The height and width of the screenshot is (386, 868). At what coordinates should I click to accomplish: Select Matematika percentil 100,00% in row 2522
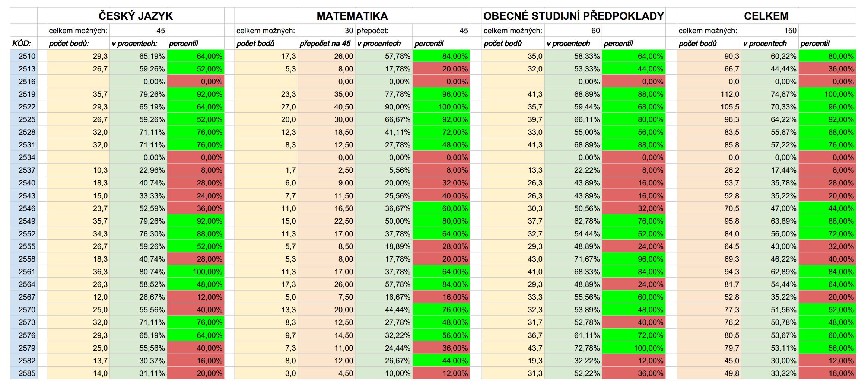(441, 107)
